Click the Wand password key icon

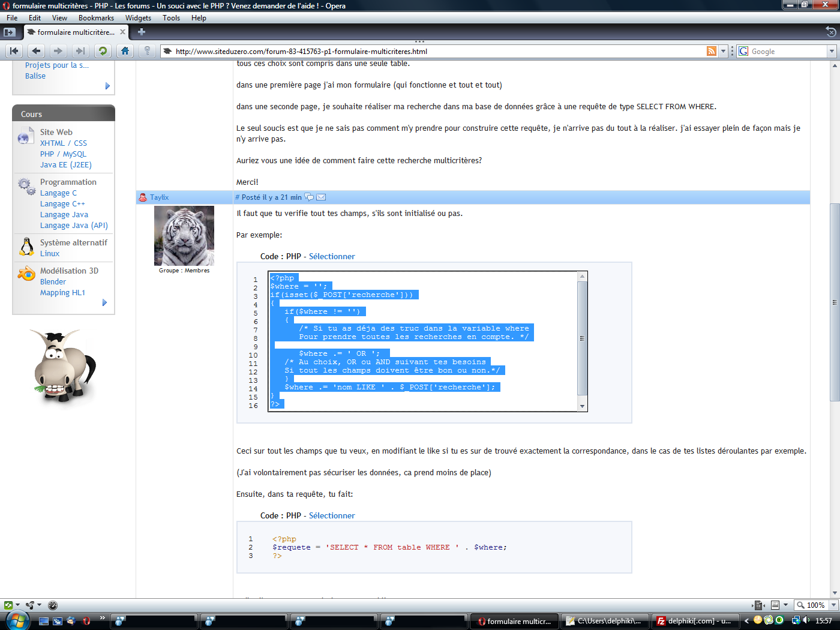coord(147,51)
